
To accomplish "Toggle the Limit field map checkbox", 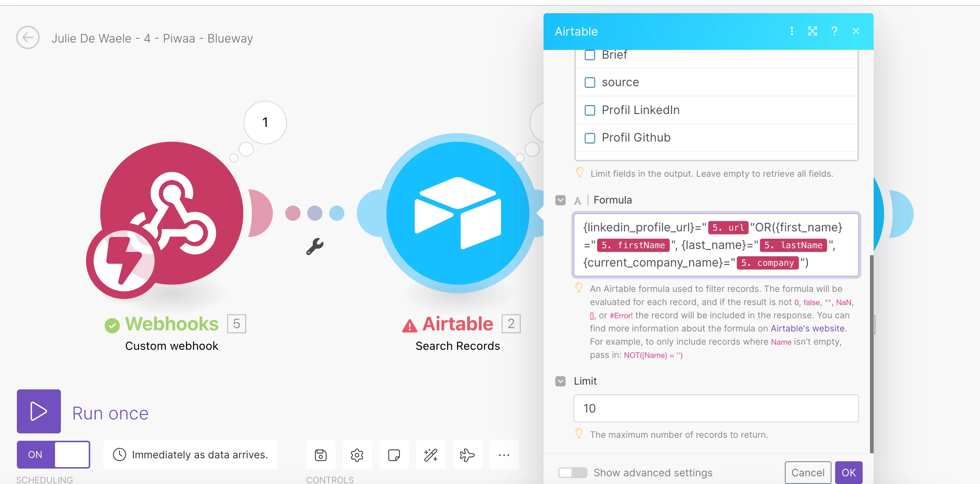I will [x=560, y=381].
